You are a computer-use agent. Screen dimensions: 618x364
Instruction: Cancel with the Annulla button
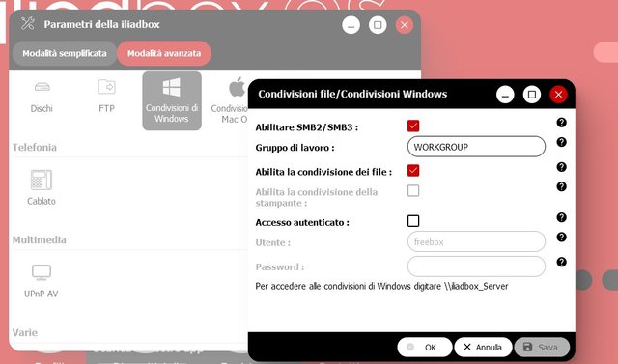coord(483,347)
